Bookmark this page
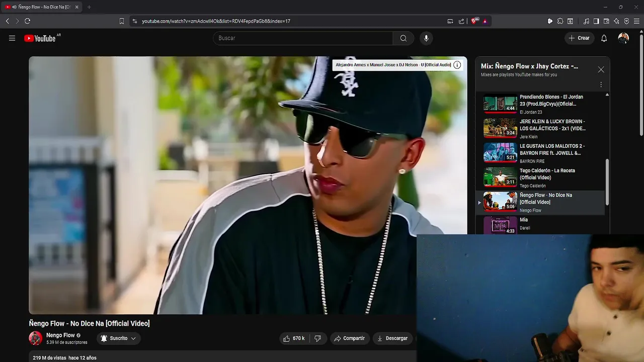This screenshot has height=362, width=644. (122, 21)
